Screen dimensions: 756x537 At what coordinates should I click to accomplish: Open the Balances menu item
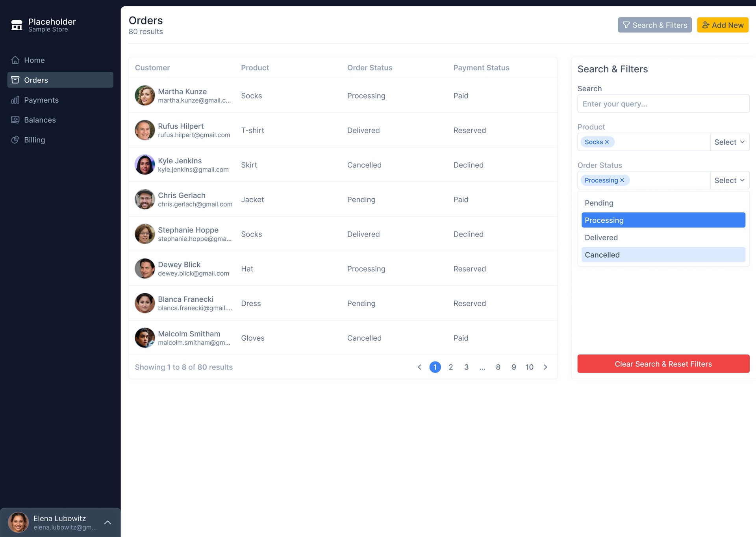point(60,120)
